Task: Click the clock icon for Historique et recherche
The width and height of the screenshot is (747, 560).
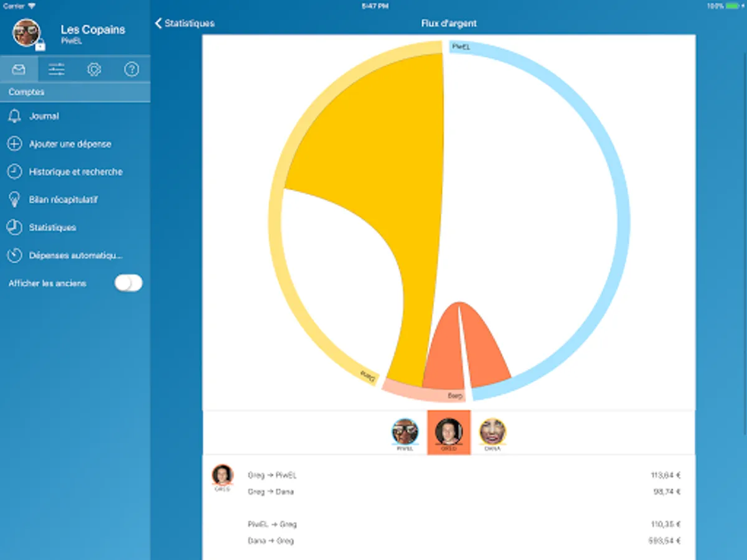Action: coord(14,172)
